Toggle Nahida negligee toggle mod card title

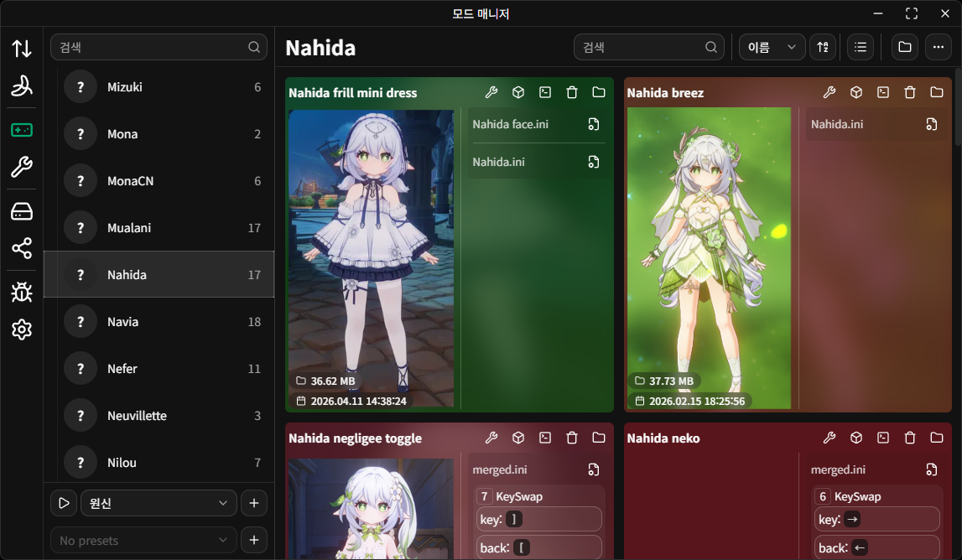(x=356, y=438)
